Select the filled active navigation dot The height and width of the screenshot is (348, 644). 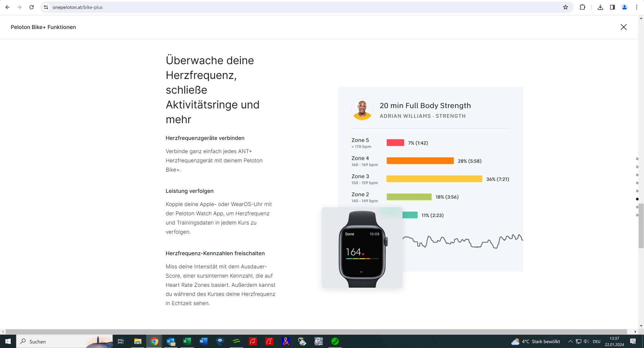point(637,199)
